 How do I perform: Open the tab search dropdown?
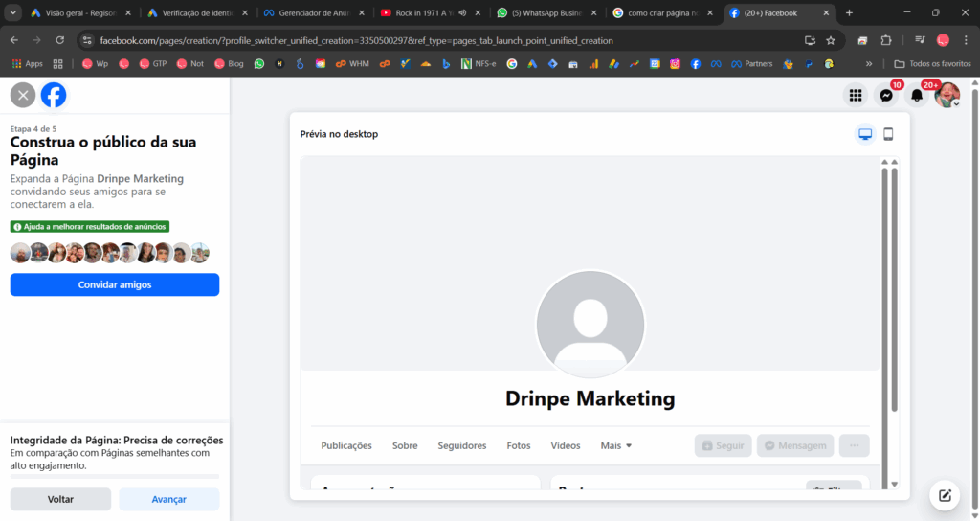pyautogui.click(x=12, y=12)
